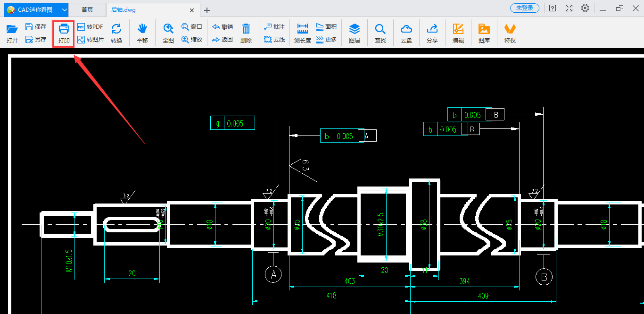This screenshot has height=314, width=644.
Task: Click datum circle A
Action: [273, 274]
